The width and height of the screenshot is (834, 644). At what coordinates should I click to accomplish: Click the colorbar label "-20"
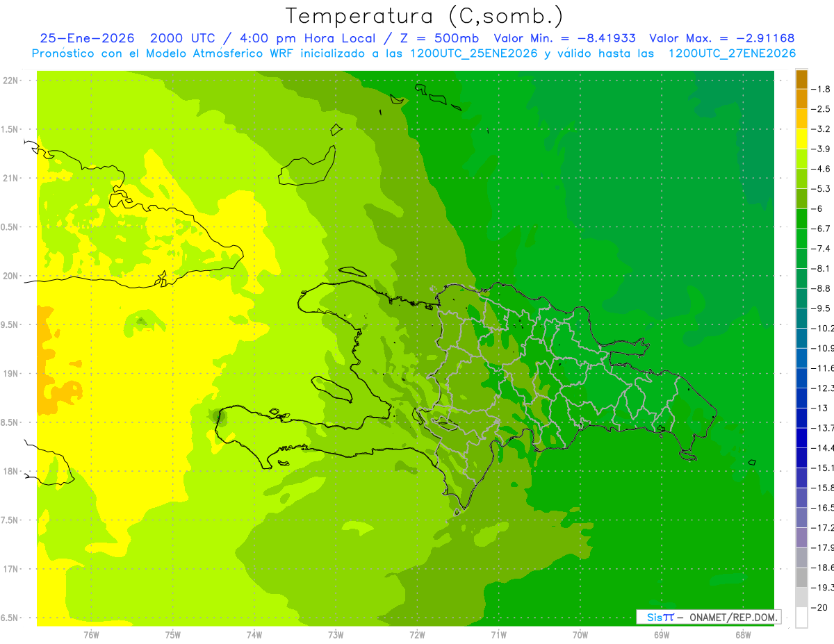(819, 608)
